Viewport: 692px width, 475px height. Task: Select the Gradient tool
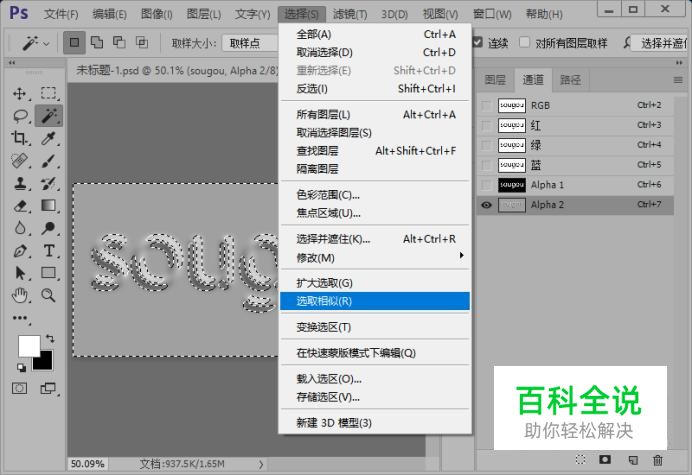[x=49, y=205]
